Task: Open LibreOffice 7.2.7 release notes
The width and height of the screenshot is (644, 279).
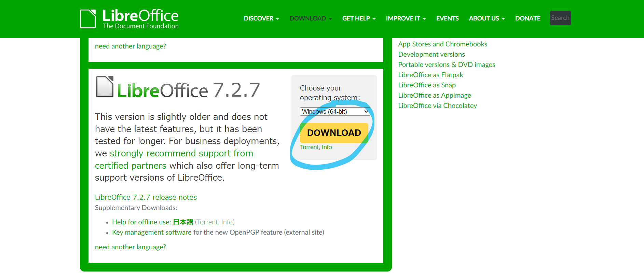Action: coord(146,197)
